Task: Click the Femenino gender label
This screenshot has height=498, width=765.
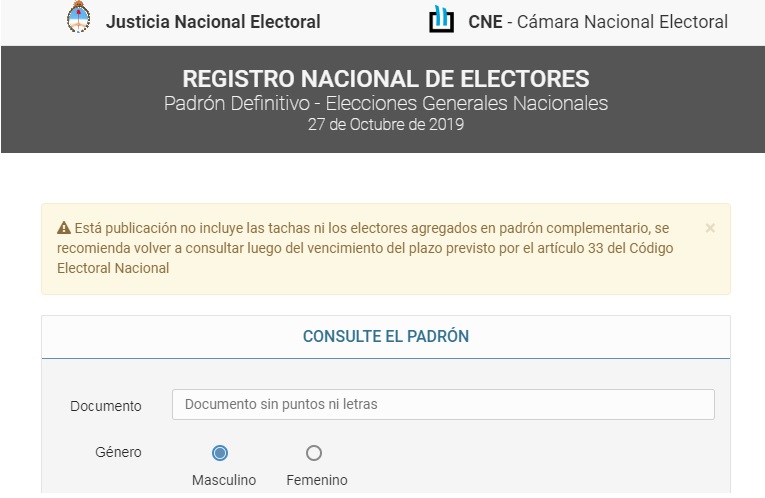Action: [x=317, y=480]
